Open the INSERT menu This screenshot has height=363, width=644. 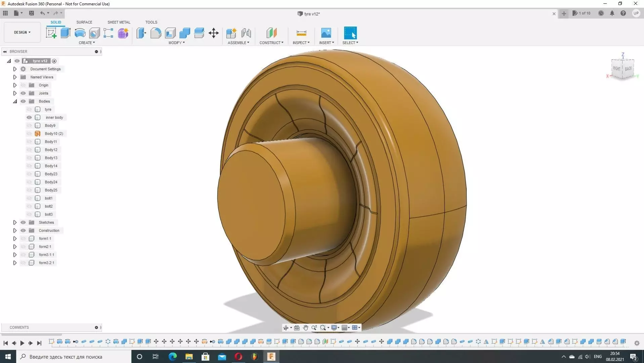coord(327,43)
